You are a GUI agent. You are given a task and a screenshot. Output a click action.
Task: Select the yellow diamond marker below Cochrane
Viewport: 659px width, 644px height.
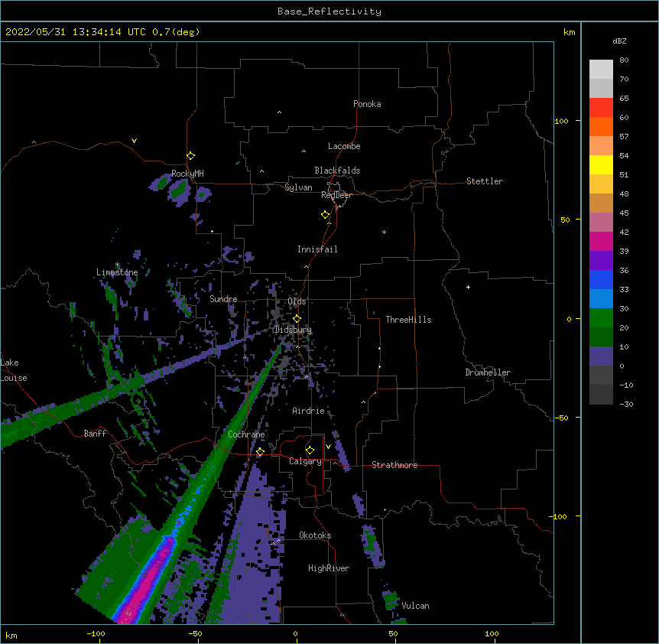tap(260, 452)
